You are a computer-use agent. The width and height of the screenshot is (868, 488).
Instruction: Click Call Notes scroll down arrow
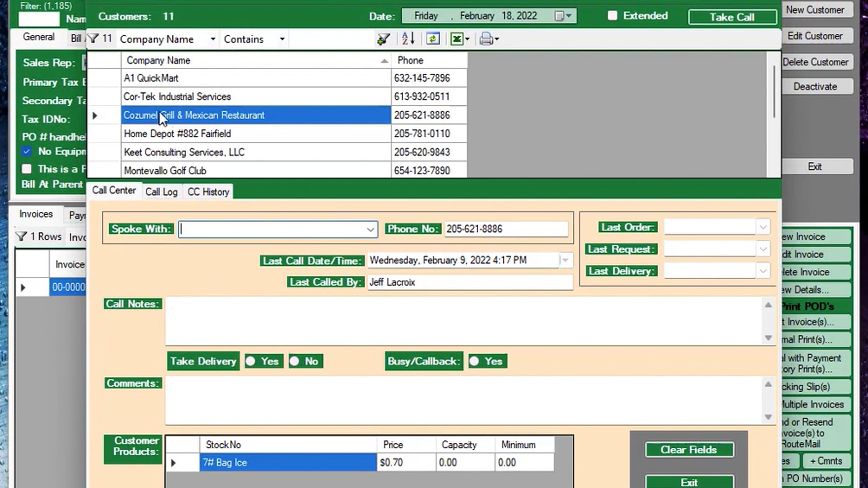pyautogui.click(x=768, y=338)
